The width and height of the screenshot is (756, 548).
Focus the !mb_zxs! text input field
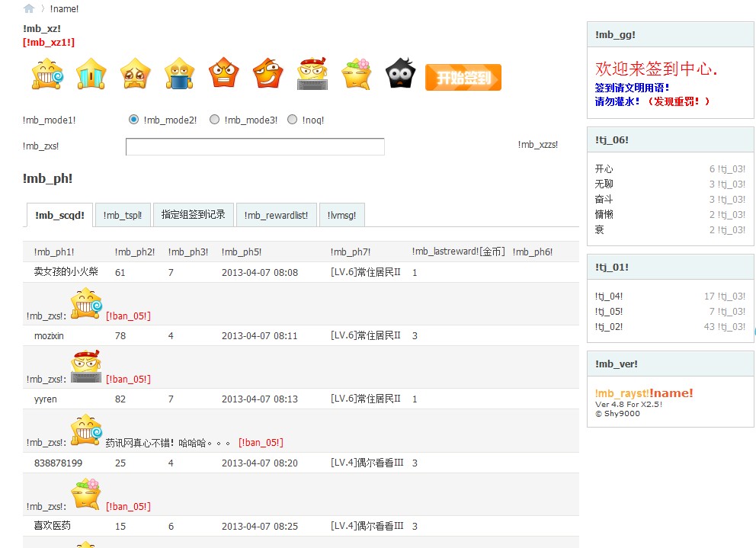coord(255,146)
